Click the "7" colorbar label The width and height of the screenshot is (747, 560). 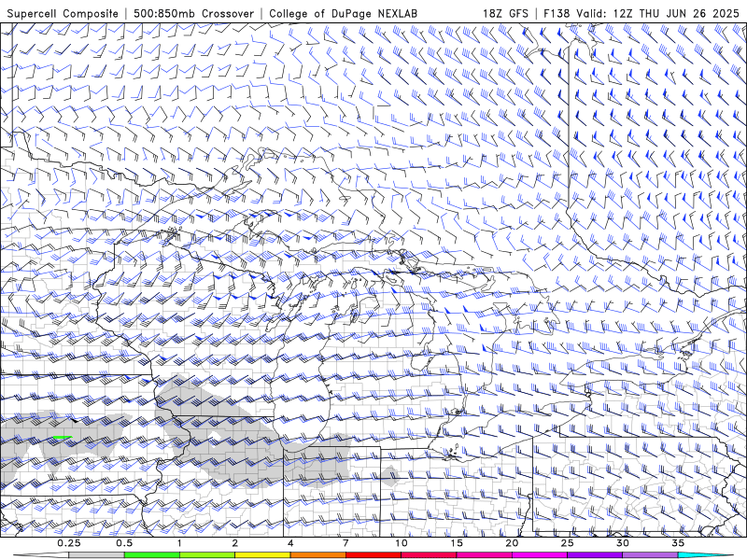[x=345, y=543]
